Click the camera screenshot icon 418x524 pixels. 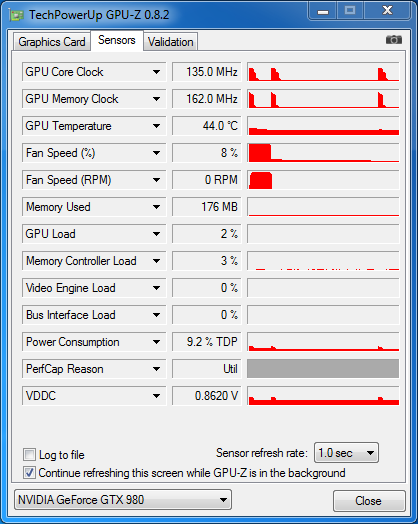coord(394,40)
